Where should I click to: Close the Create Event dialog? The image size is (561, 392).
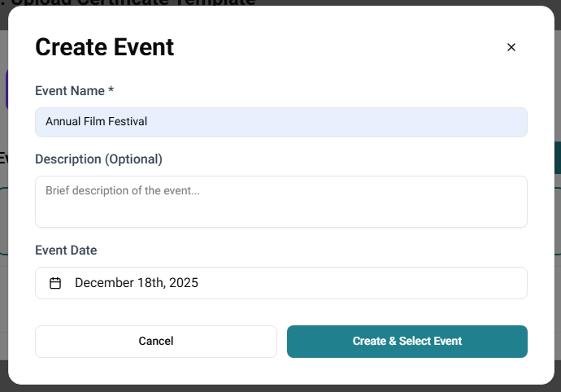pos(511,47)
